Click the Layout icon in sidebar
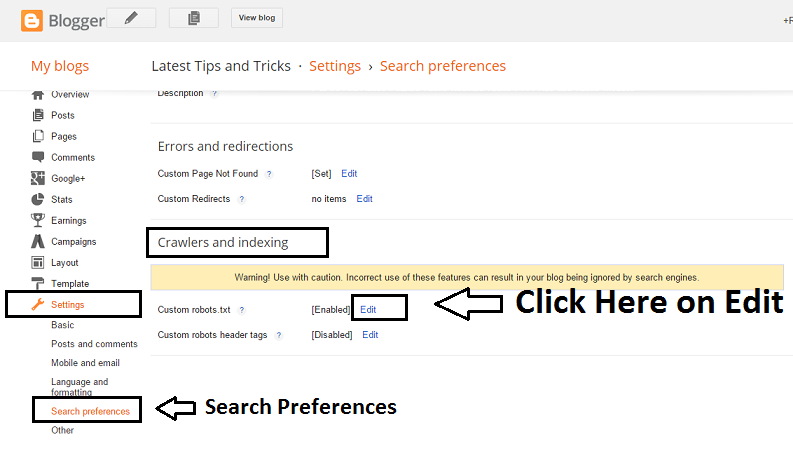793x451 pixels. click(x=37, y=262)
